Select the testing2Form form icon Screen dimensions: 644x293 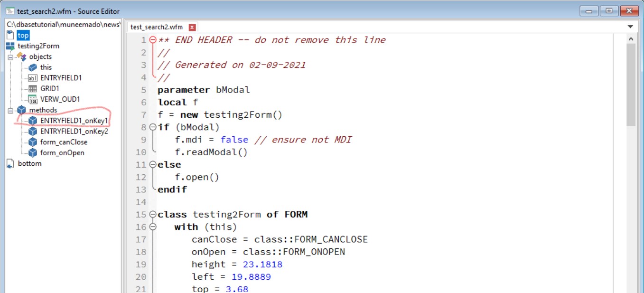point(10,46)
